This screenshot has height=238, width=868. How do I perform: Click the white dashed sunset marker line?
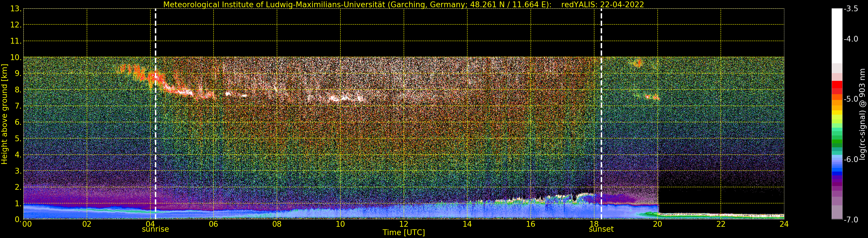601,114
